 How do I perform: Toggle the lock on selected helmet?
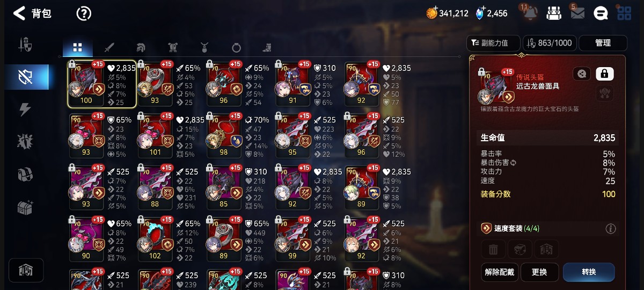click(605, 74)
